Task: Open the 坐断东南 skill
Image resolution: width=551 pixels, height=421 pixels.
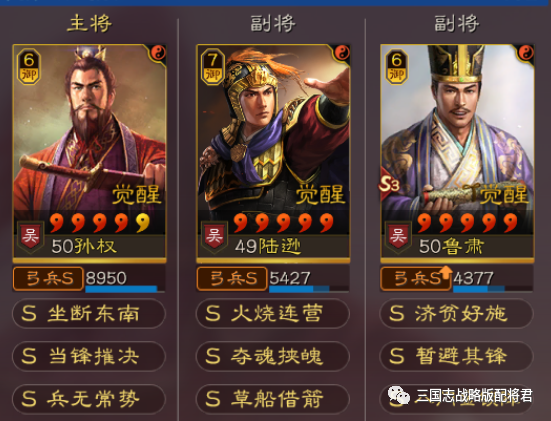Action: [x=89, y=313]
